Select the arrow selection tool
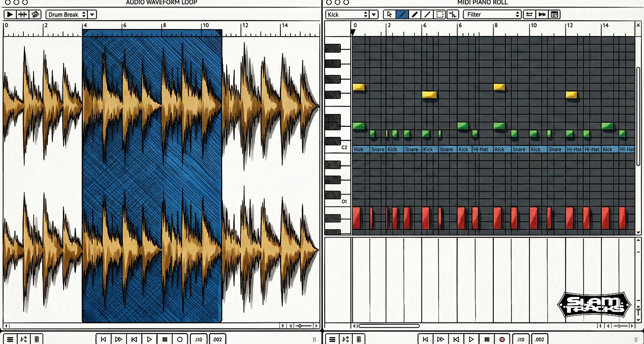 389,15
